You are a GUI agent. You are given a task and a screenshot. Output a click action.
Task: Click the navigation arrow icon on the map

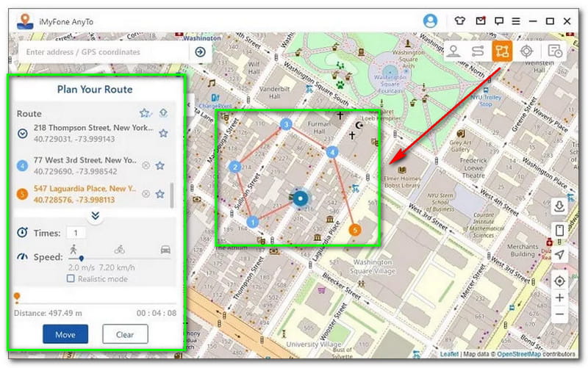559,254
